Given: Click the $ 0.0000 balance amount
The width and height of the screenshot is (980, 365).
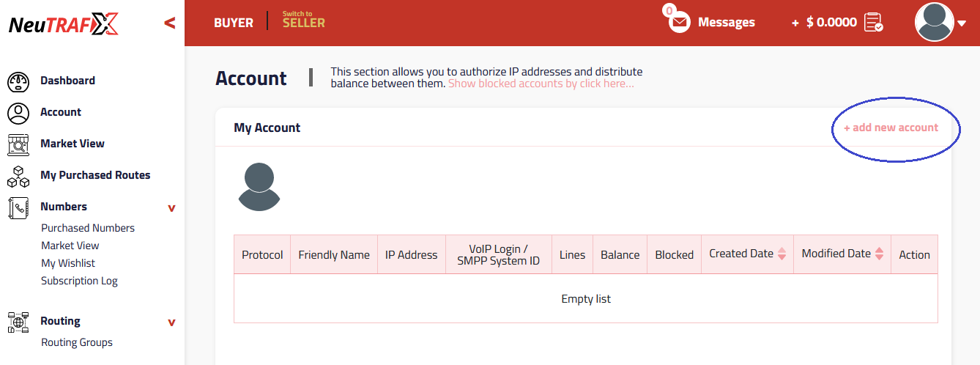Looking at the screenshot, I should (831, 22).
